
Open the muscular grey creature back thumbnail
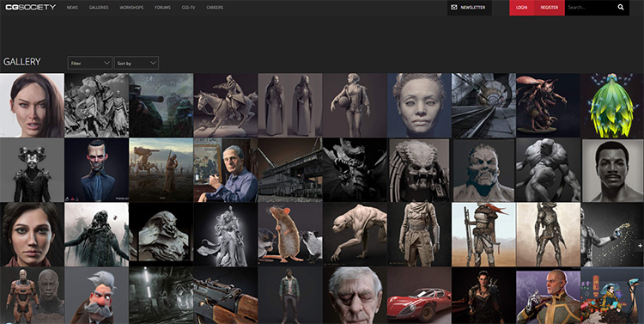pyautogui.click(x=548, y=170)
